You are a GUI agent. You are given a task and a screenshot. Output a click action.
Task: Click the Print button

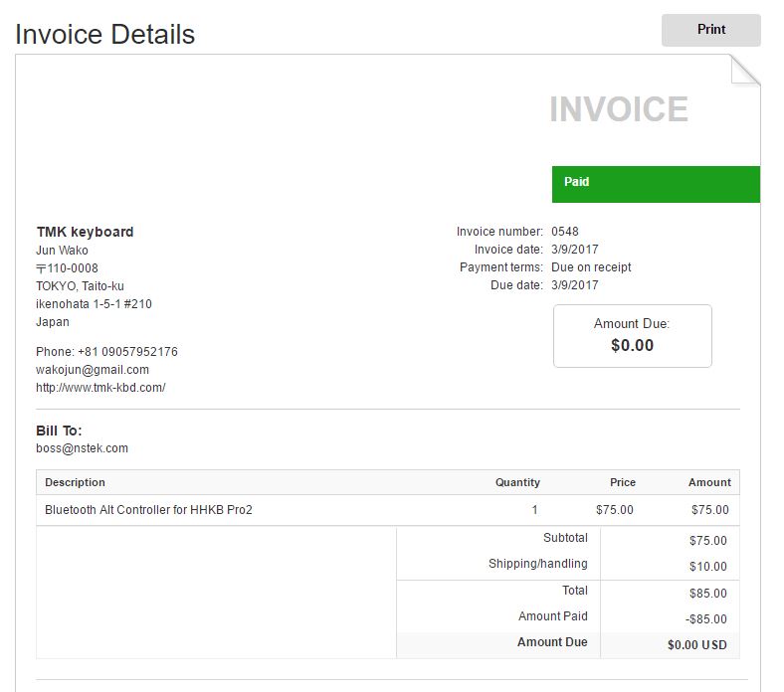point(710,30)
